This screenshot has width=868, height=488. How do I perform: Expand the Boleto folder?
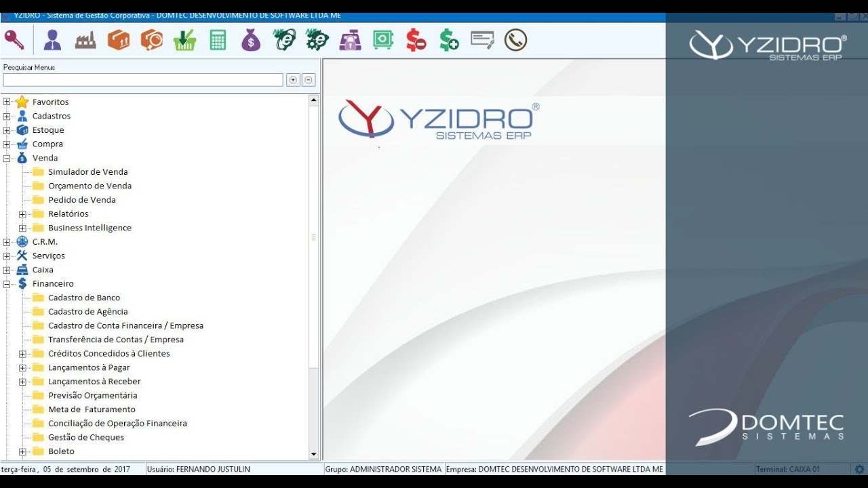(x=22, y=451)
